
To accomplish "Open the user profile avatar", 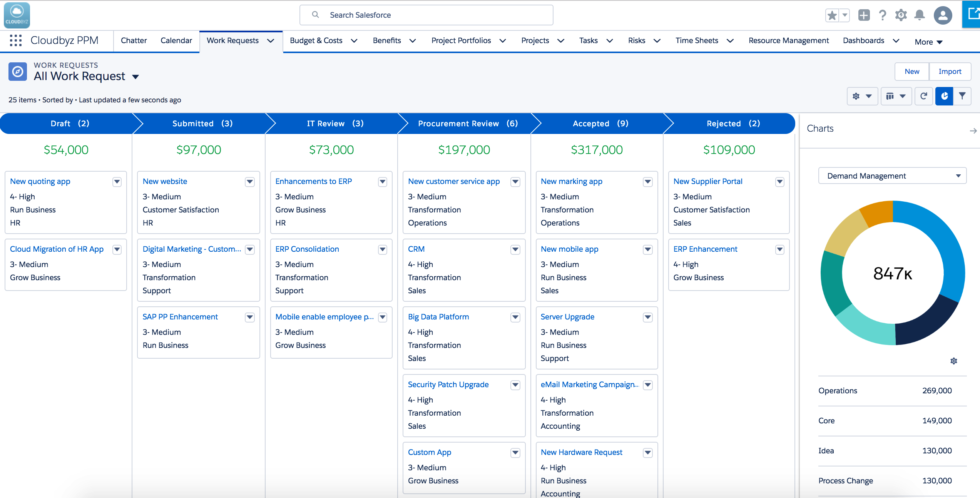I will [943, 15].
